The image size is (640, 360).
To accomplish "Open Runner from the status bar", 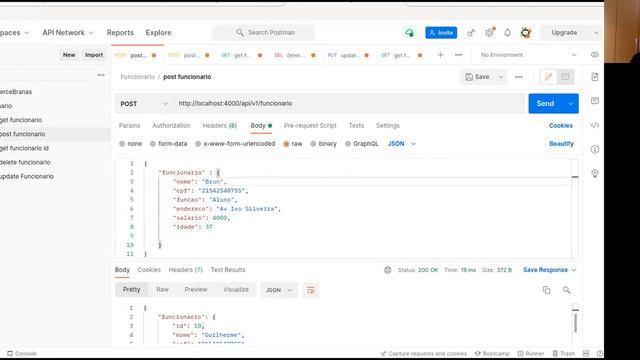I will point(531,353).
